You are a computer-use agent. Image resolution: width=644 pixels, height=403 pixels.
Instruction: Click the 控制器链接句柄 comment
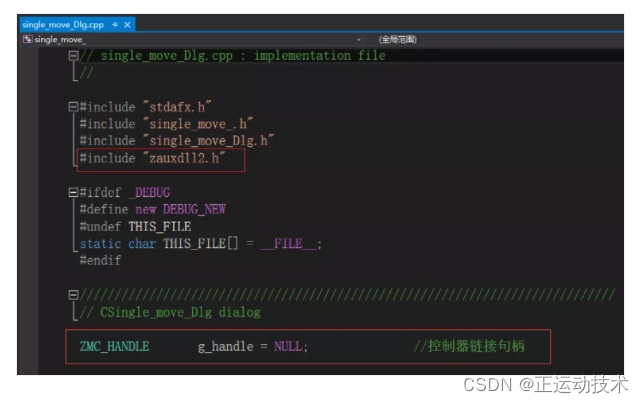pyautogui.click(x=469, y=346)
